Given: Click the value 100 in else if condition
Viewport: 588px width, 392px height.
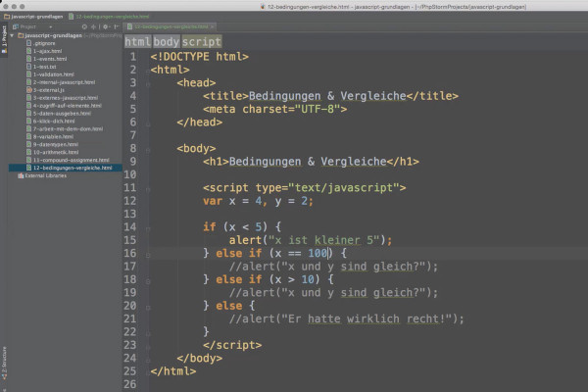Looking at the screenshot, I should pyautogui.click(x=318, y=253).
